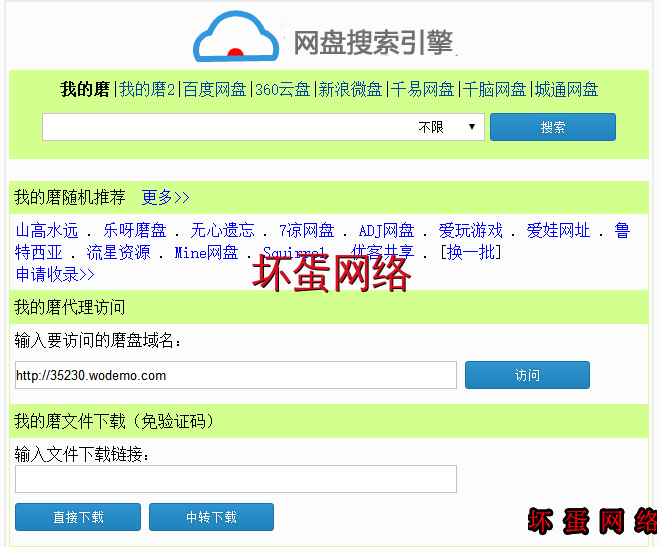662x547 pixels.
Task: Click the 直接下载 button
Action: [x=78, y=517]
